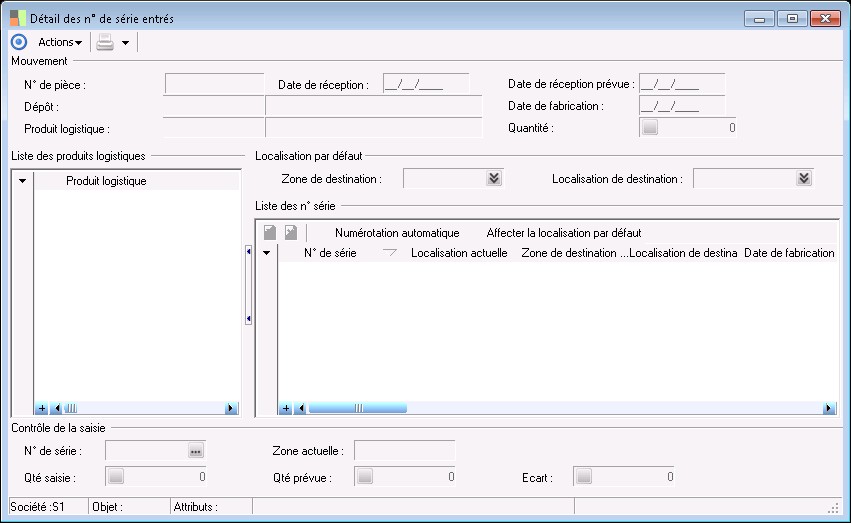The image size is (851, 523).
Task: Click the printer icon in the toolbar
Action: [x=105, y=42]
